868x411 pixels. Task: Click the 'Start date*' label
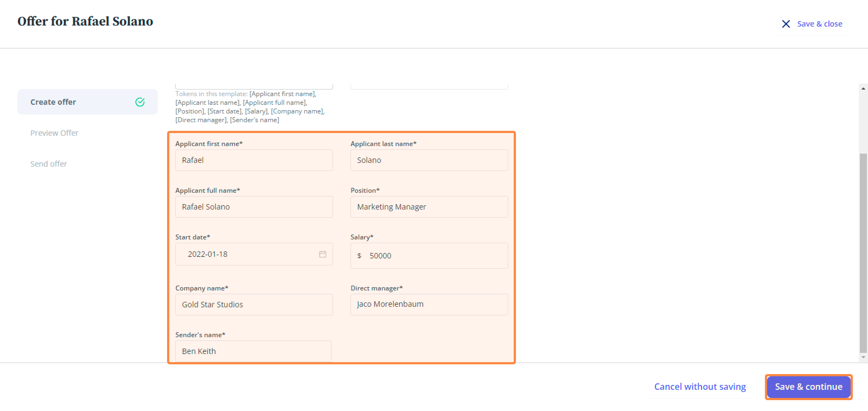192,237
